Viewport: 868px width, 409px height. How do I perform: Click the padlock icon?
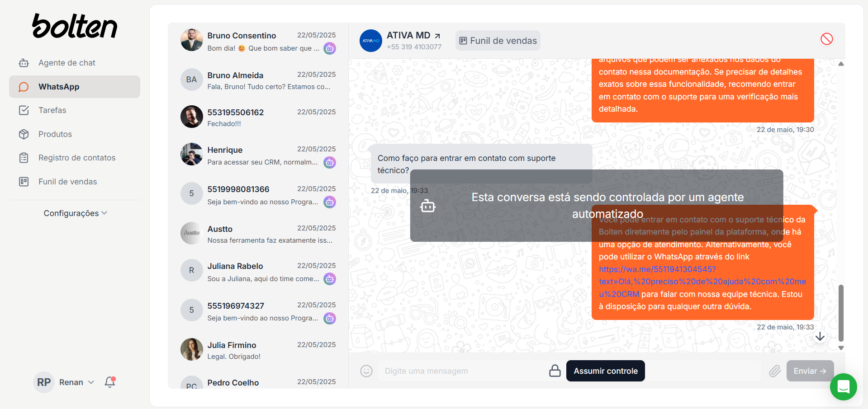555,371
